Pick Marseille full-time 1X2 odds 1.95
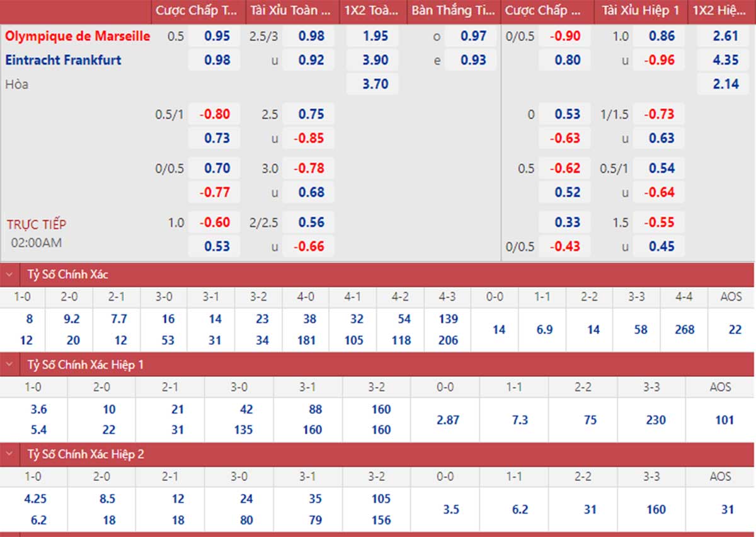The height and width of the screenshot is (537, 756). click(375, 36)
